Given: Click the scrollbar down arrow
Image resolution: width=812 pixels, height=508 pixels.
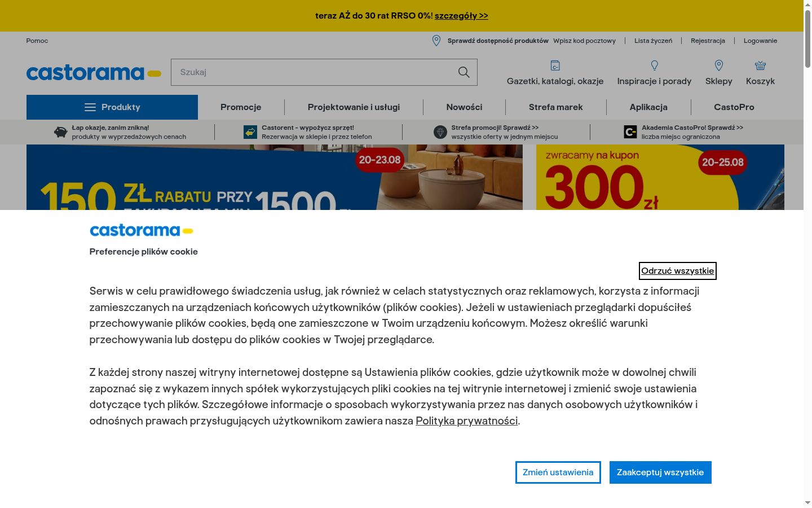Looking at the screenshot, I should [x=807, y=502].
